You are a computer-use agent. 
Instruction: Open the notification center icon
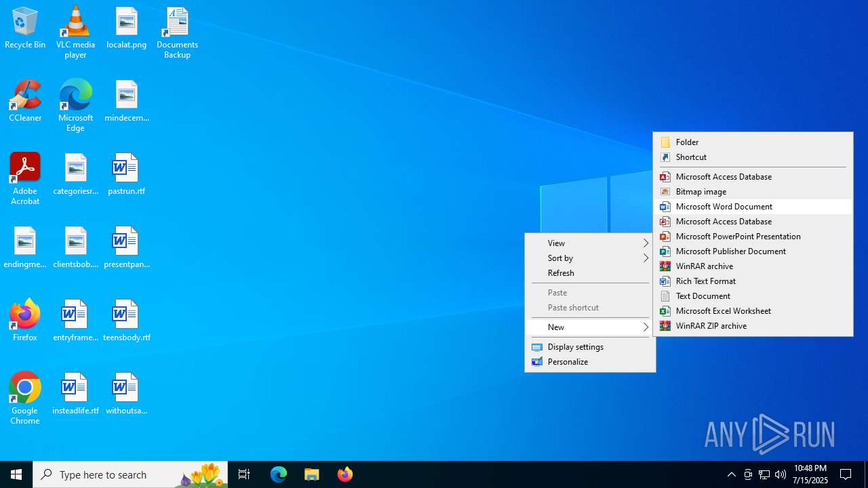coord(846,474)
